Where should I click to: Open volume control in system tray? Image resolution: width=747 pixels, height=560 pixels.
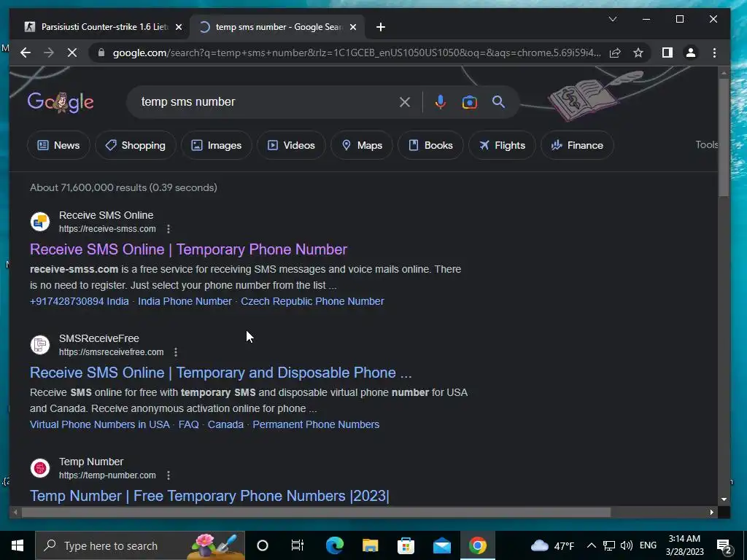point(627,545)
